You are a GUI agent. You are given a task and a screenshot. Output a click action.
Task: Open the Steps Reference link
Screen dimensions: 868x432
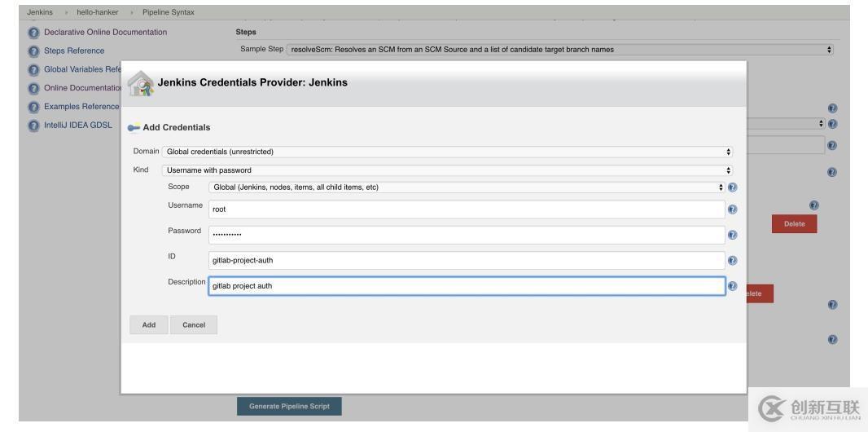coord(74,51)
